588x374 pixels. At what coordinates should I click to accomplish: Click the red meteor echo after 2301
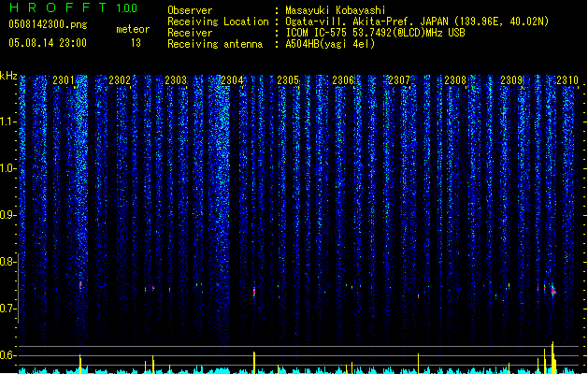(80, 285)
